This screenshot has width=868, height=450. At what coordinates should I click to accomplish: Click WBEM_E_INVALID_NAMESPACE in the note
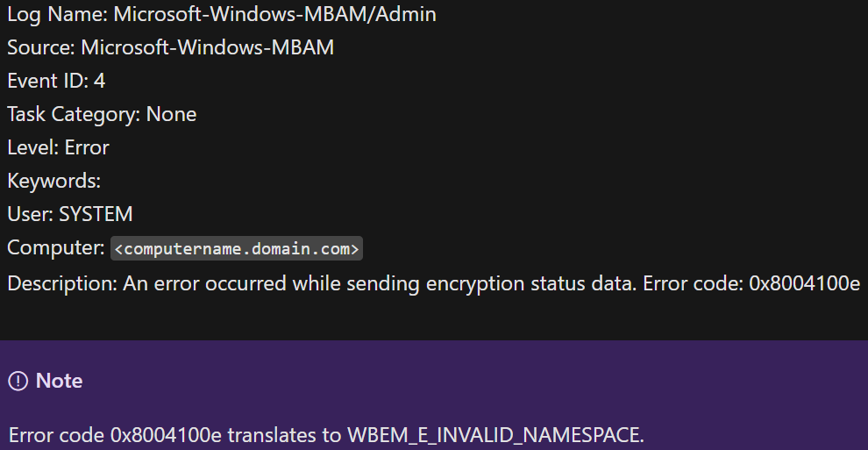[x=495, y=435]
